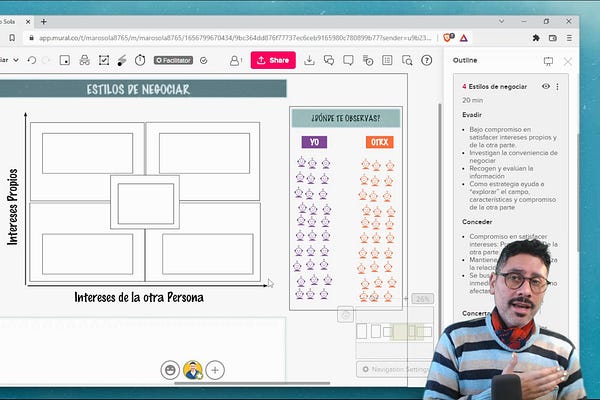Select the top-left quadrant inner box
This screenshot has width=600, height=400.
point(88,153)
